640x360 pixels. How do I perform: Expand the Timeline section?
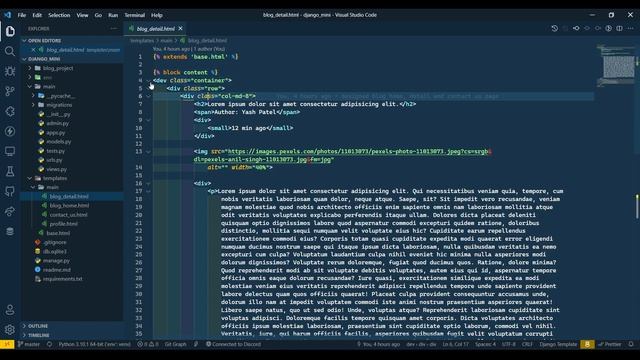click(x=72, y=336)
